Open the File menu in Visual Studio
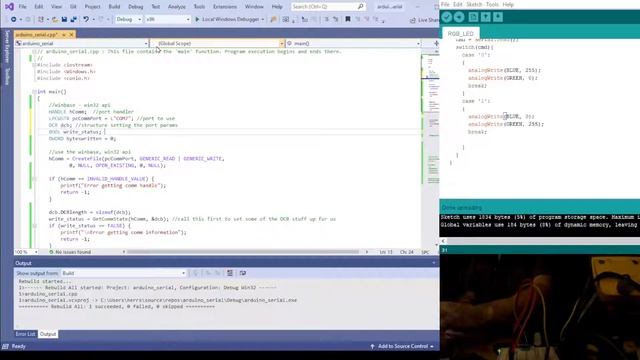The width and height of the screenshot is (640, 360). 22,7
